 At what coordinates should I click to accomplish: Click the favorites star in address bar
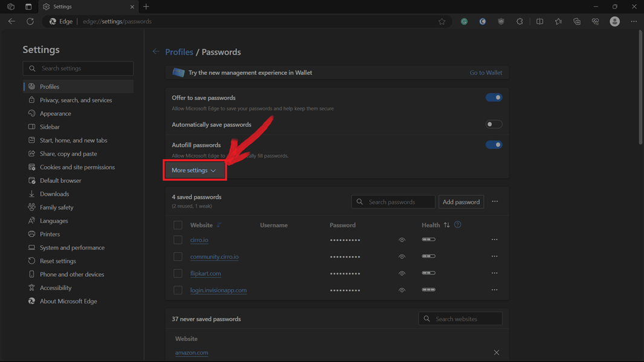point(442,22)
